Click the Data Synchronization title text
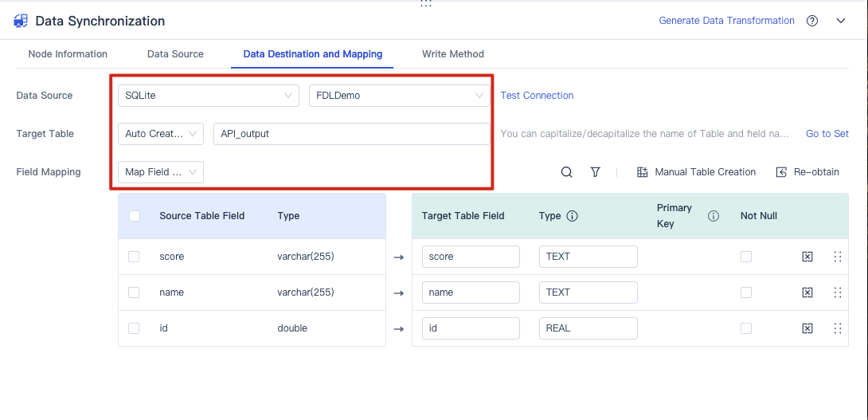 click(x=100, y=21)
